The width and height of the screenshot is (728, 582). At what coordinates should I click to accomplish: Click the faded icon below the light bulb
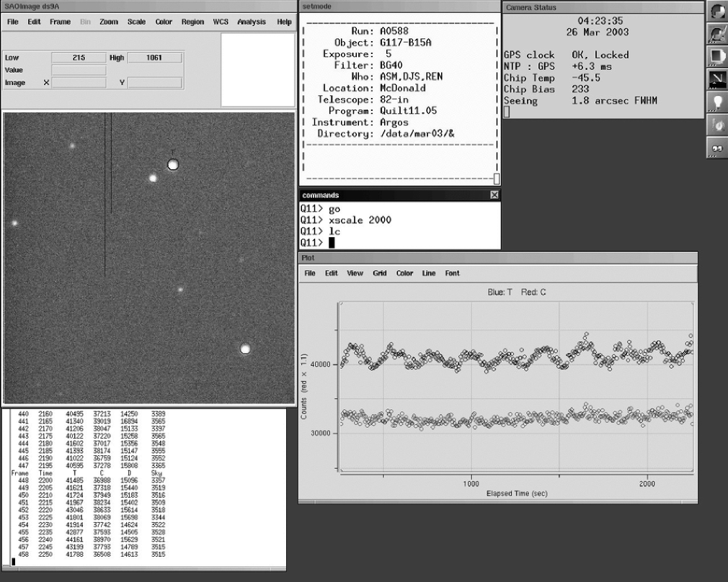[717, 125]
